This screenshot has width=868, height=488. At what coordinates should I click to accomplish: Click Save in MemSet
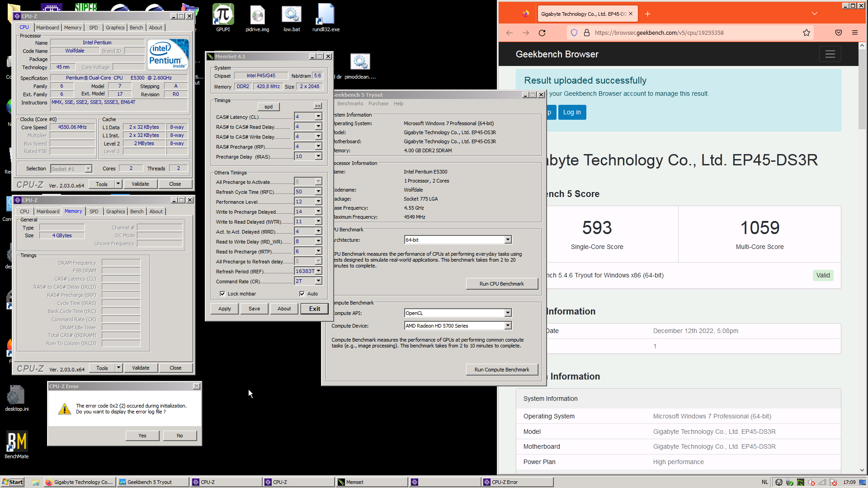coord(254,309)
